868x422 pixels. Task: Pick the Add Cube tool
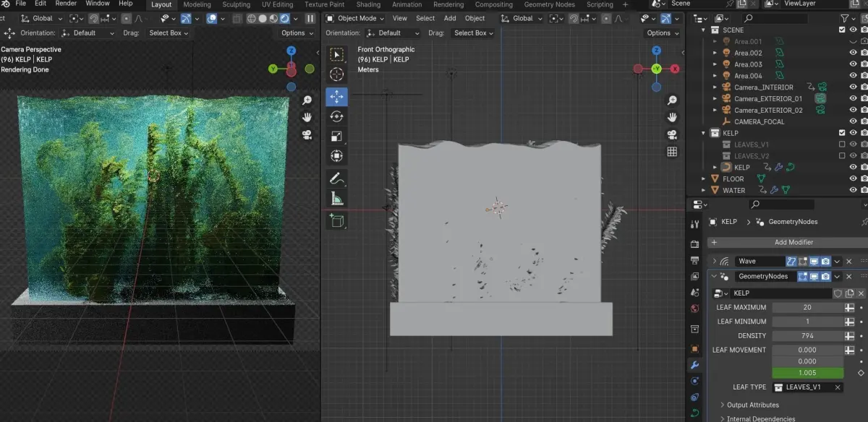[337, 220]
